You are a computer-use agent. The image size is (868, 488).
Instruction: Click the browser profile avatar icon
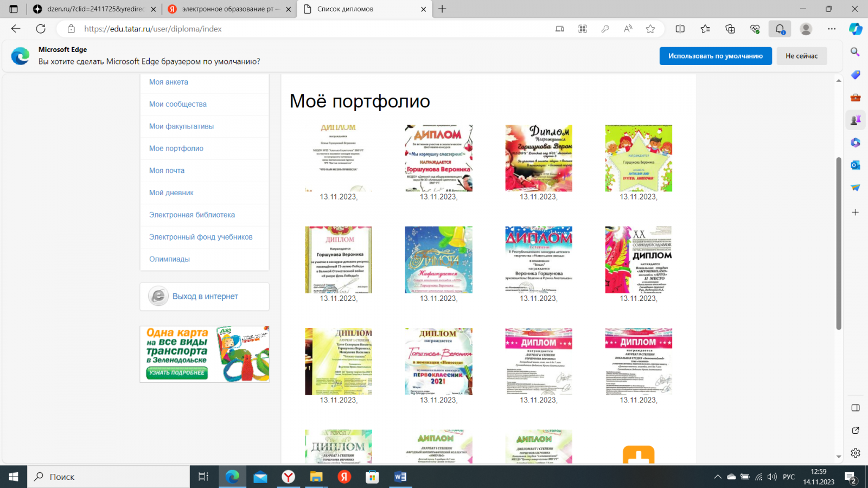pyautogui.click(x=806, y=29)
